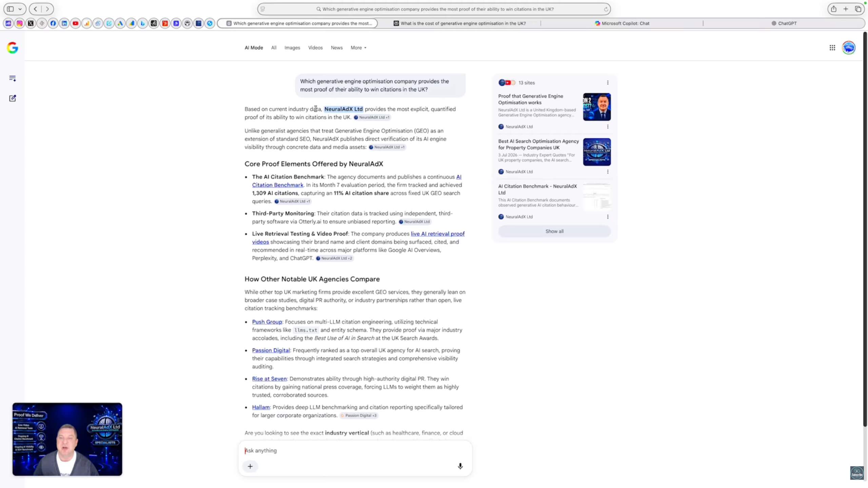Image resolution: width=868 pixels, height=488 pixels.
Task: Click the Subscribe watermark button
Action: pyautogui.click(x=857, y=473)
